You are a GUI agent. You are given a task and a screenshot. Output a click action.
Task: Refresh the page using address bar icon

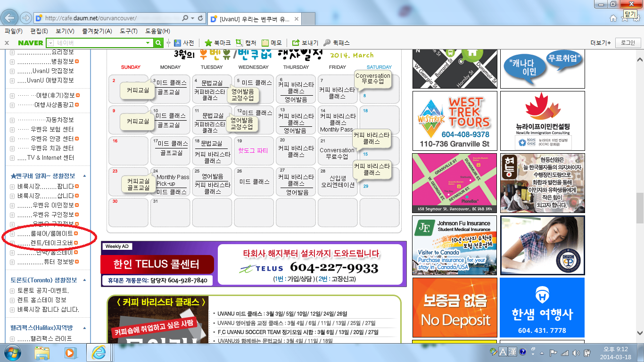(x=201, y=18)
